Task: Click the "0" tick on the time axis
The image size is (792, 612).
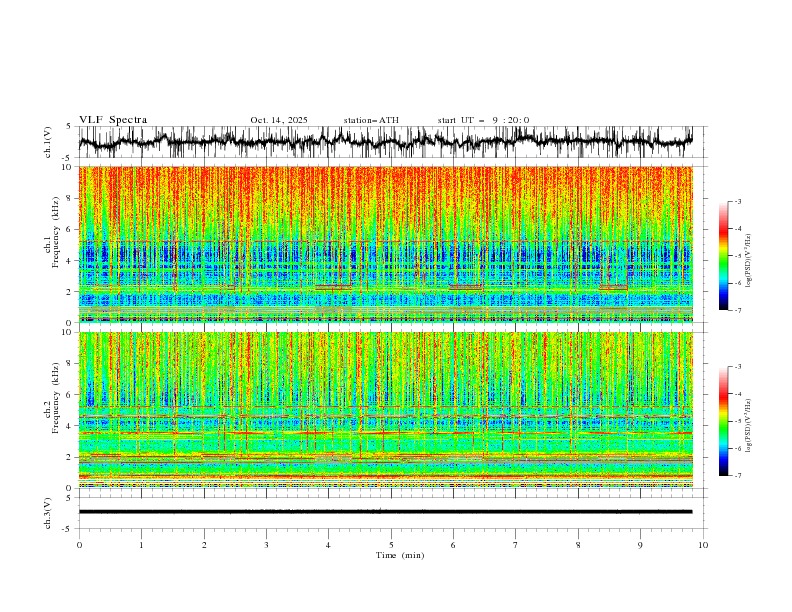Action: (x=79, y=545)
